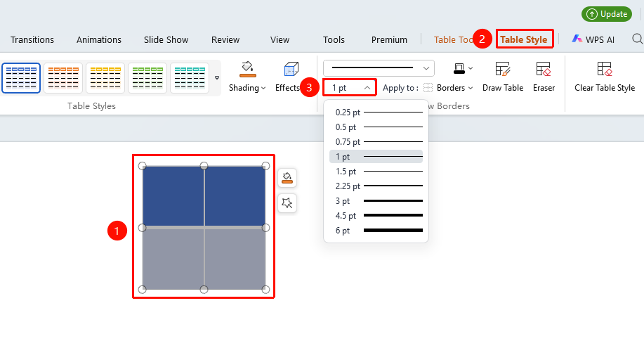Pick 2.25 pt line weight

[376, 186]
